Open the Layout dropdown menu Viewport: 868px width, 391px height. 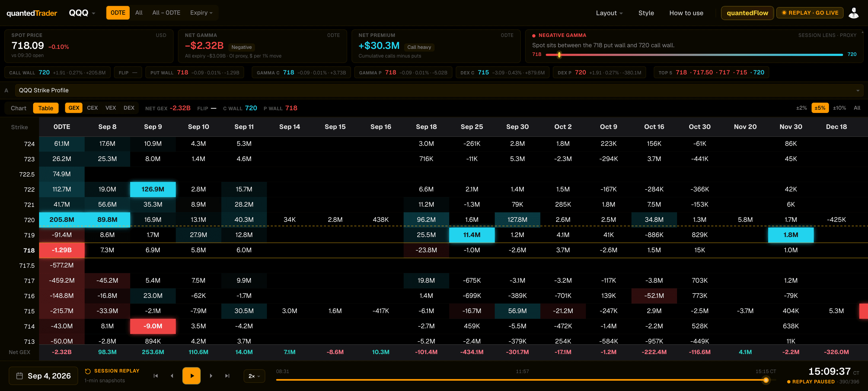click(609, 13)
